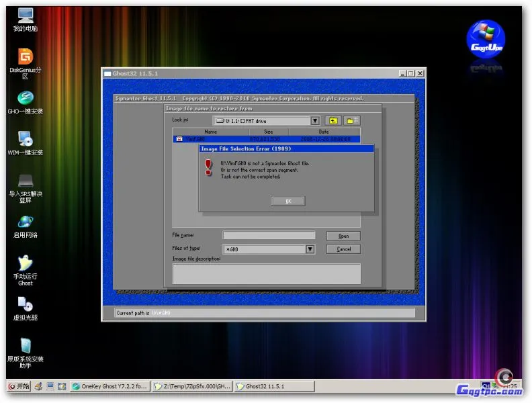Click the Current path status bar text
The image size is (532, 403).
(x=144, y=313)
